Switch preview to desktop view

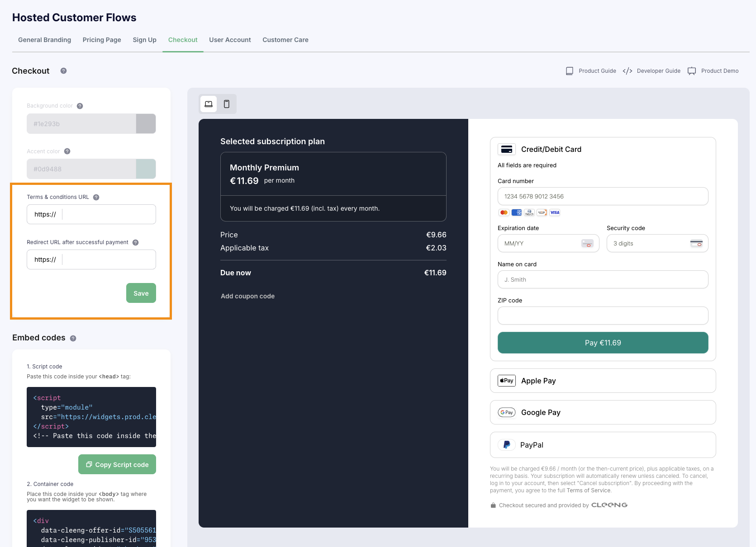pyautogui.click(x=209, y=104)
